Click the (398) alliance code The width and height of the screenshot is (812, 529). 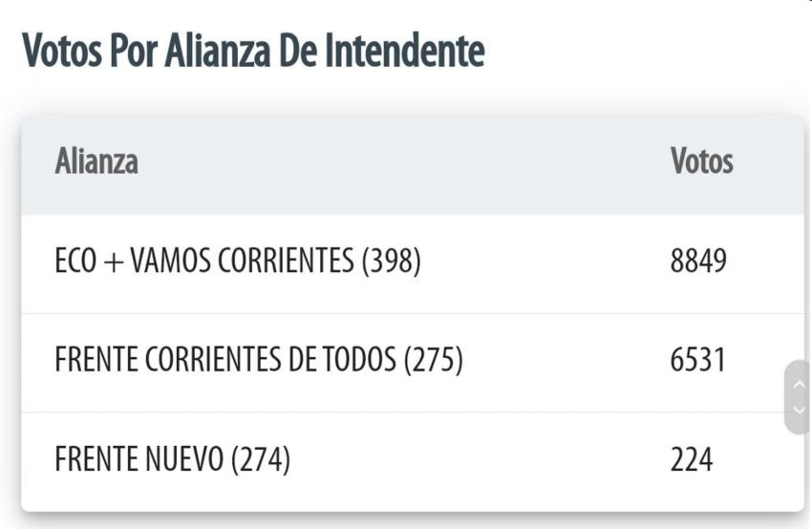(392, 261)
